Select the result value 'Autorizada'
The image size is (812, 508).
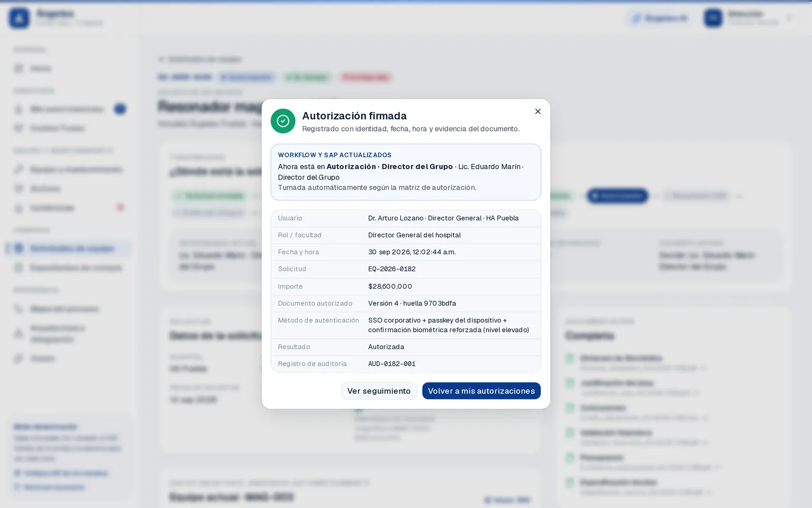[386, 347]
